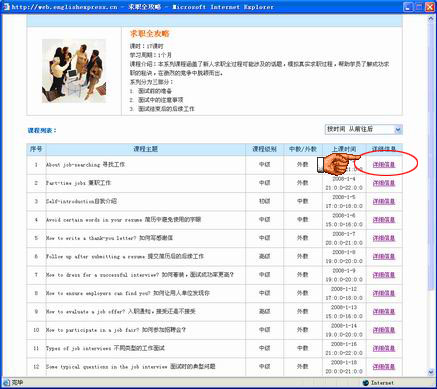Click the 课程级别 column header
Image resolution: width=437 pixels, height=389 pixels.
(264, 149)
